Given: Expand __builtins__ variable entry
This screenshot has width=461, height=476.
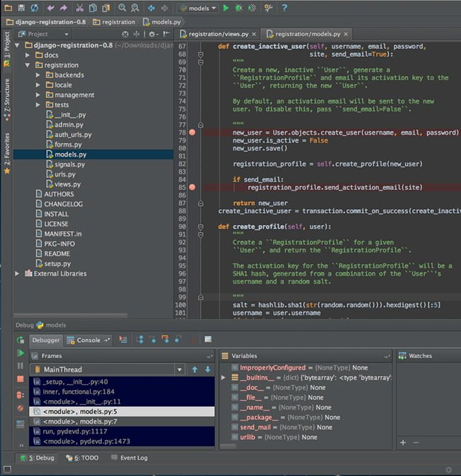Looking at the screenshot, I should tap(223, 377).
